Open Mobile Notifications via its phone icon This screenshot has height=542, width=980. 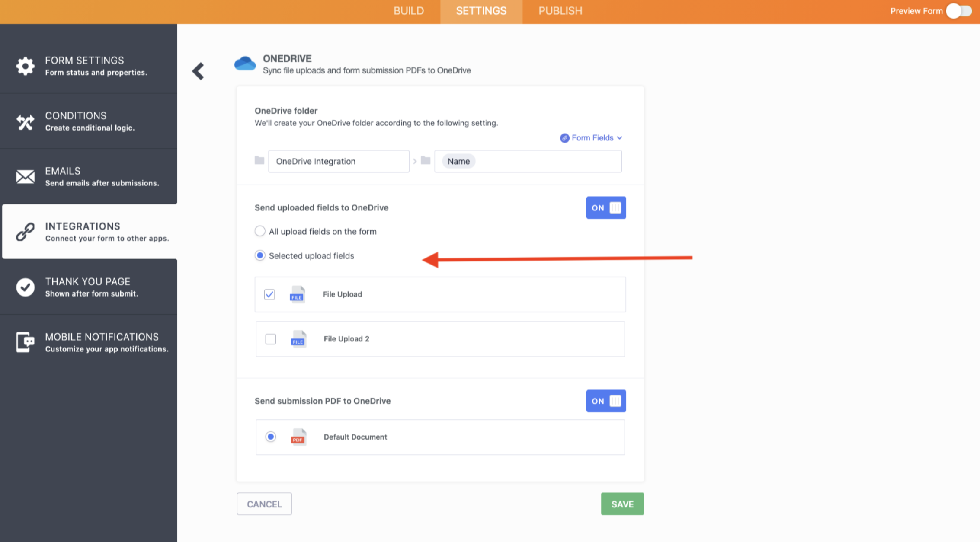(x=25, y=342)
